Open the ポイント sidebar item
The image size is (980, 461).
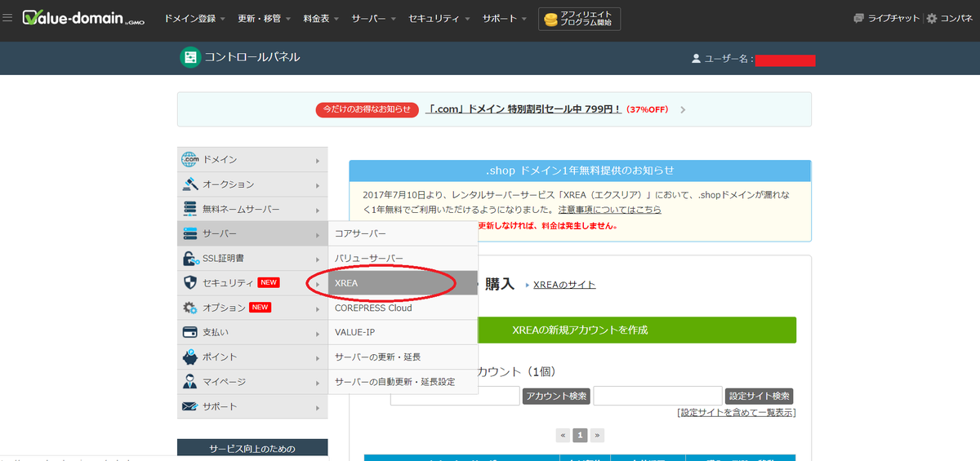point(252,357)
